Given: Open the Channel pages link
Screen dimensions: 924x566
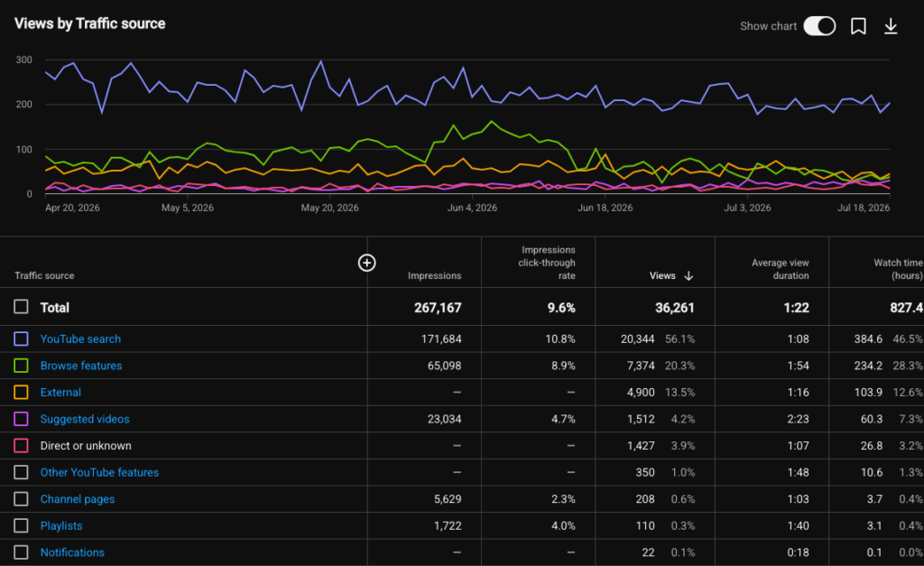Looking at the screenshot, I should pyautogui.click(x=78, y=499).
